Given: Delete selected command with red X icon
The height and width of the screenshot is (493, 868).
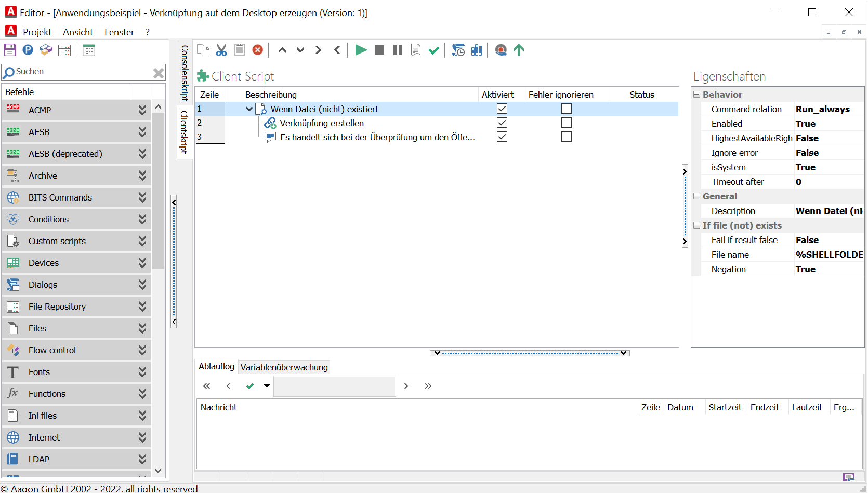Looking at the screenshot, I should tap(257, 49).
